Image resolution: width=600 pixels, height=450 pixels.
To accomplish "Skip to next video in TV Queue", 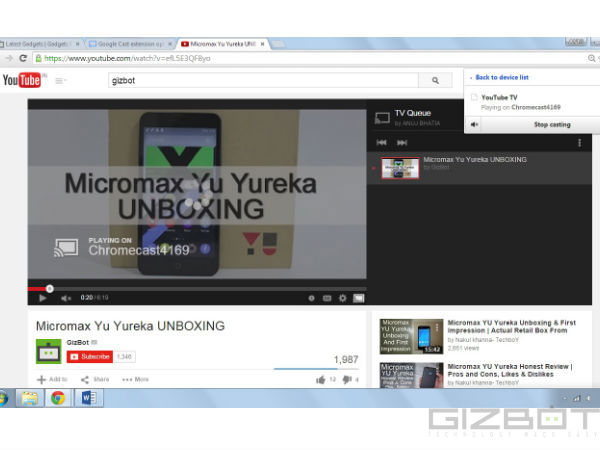I will pos(401,143).
